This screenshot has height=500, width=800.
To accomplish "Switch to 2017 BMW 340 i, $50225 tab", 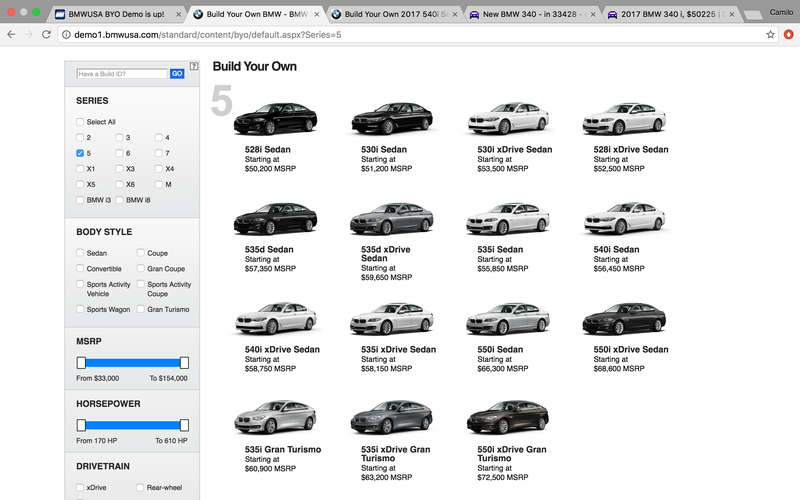I will pos(669,14).
